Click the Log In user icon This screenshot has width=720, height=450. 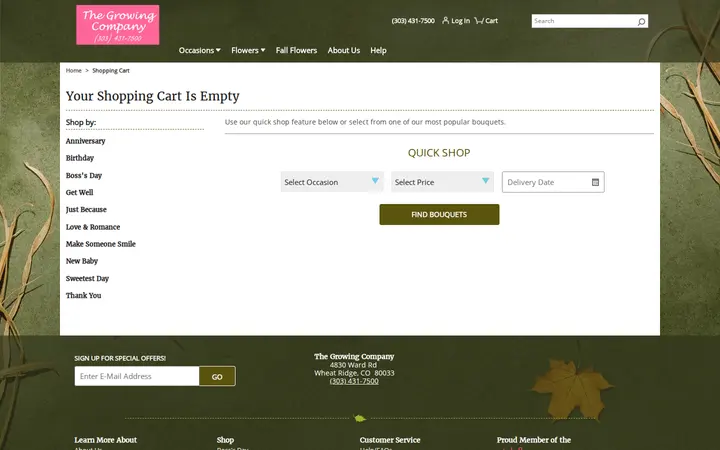[445, 20]
